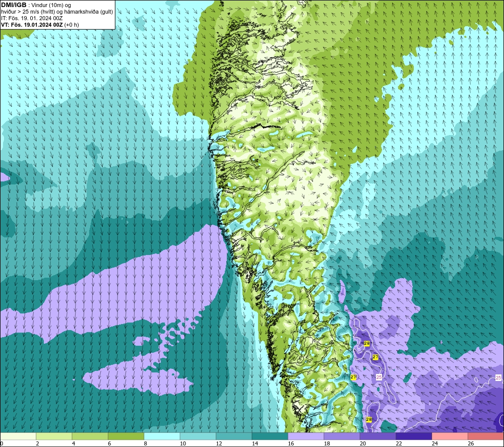This screenshot has width=504, height=447.
Task: Click the olive green 6–8 legend swatch
Action: pyautogui.click(x=126, y=436)
